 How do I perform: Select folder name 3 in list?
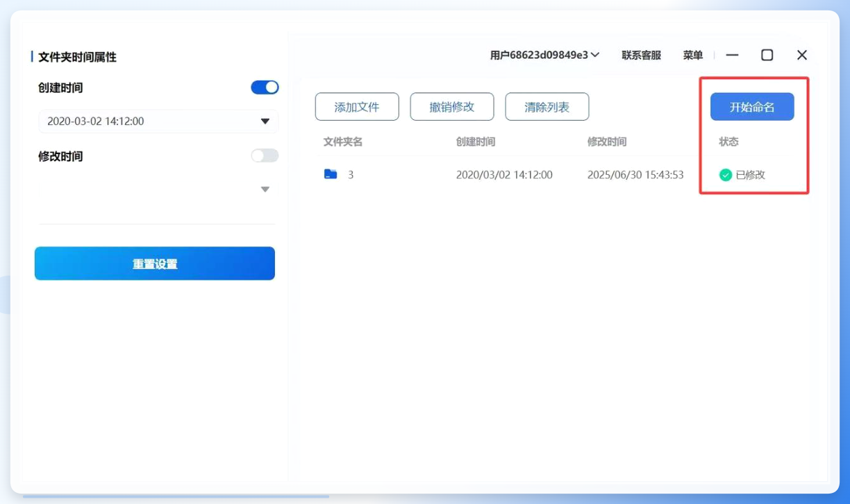coord(351,175)
